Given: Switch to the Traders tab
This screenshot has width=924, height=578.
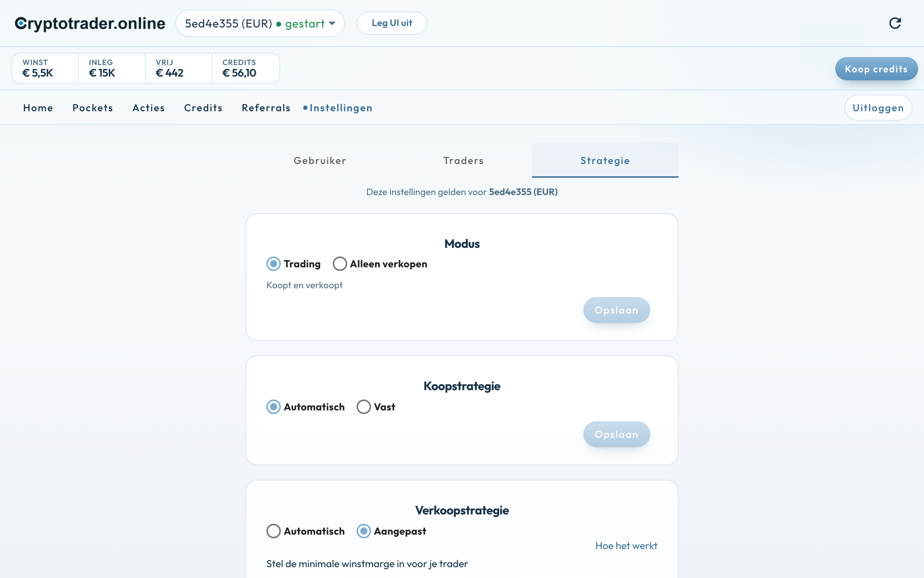Looking at the screenshot, I should tap(463, 160).
